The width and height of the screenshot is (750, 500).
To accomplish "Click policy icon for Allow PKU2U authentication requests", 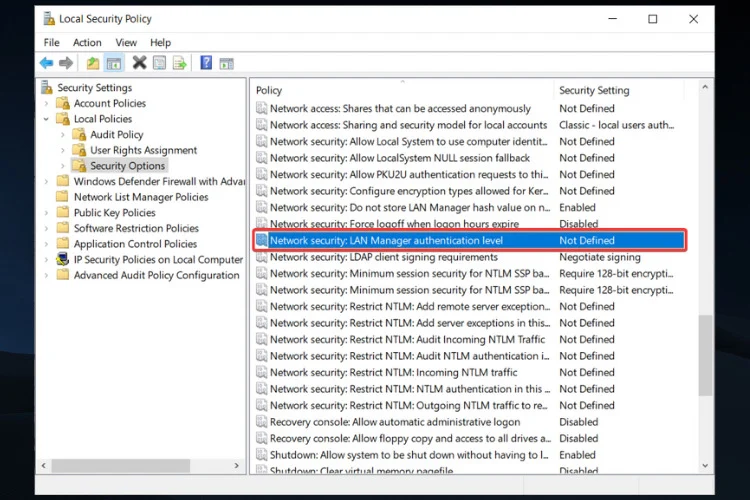I will pyautogui.click(x=262, y=174).
